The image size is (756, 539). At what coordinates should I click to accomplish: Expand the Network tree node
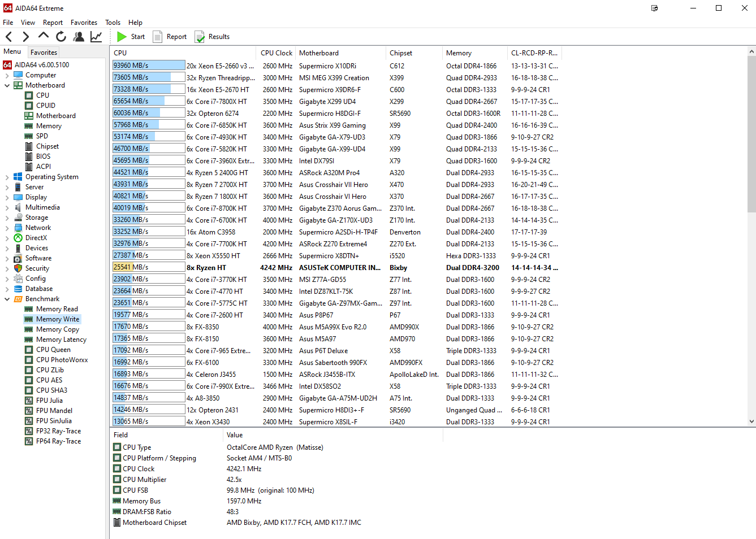pyautogui.click(x=7, y=228)
